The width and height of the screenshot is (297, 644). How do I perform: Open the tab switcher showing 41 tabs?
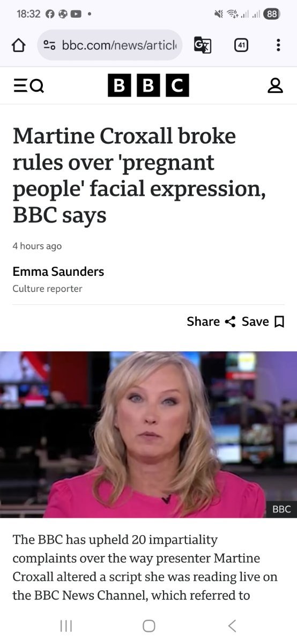pos(241,45)
